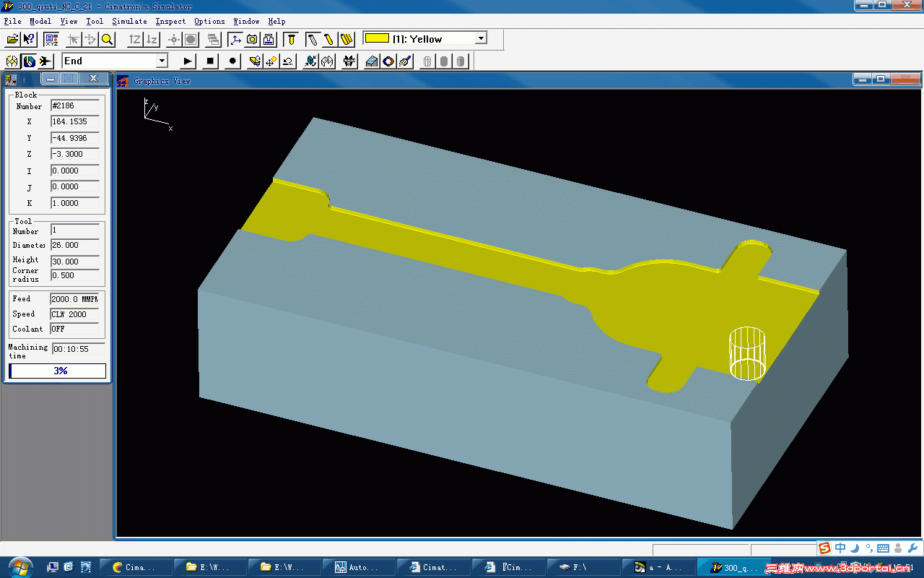This screenshot has width=924, height=578.
Task: Click the 3% machining progress bar
Action: [x=57, y=371]
